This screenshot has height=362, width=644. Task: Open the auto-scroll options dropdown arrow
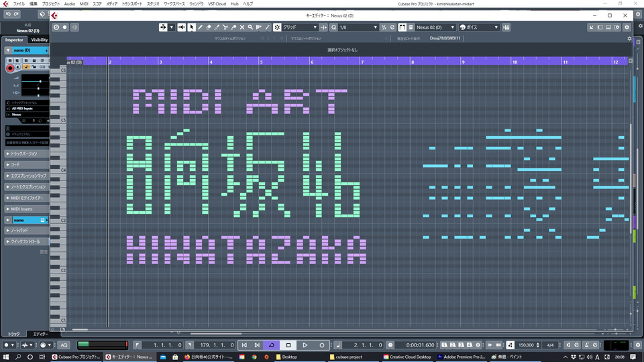pyautogui.click(x=172, y=27)
